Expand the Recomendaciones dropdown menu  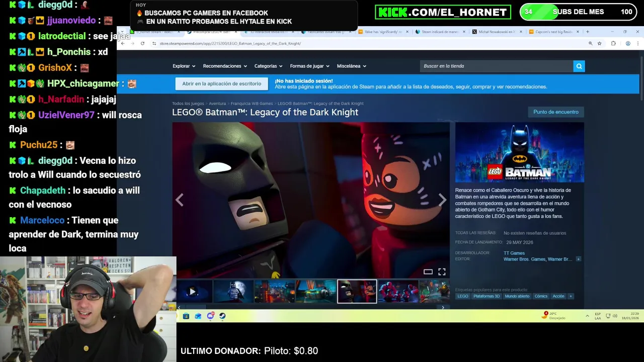click(225, 66)
